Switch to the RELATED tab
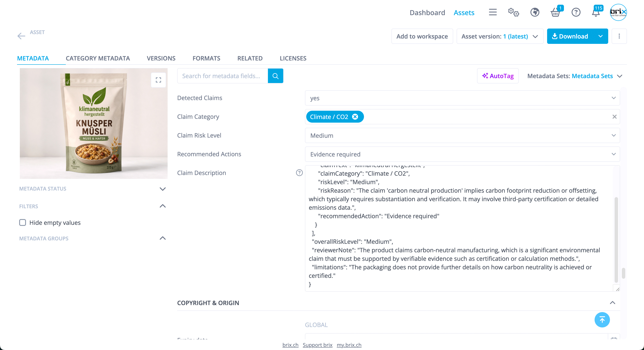This screenshot has height=350, width=644. tap(250, 58)
